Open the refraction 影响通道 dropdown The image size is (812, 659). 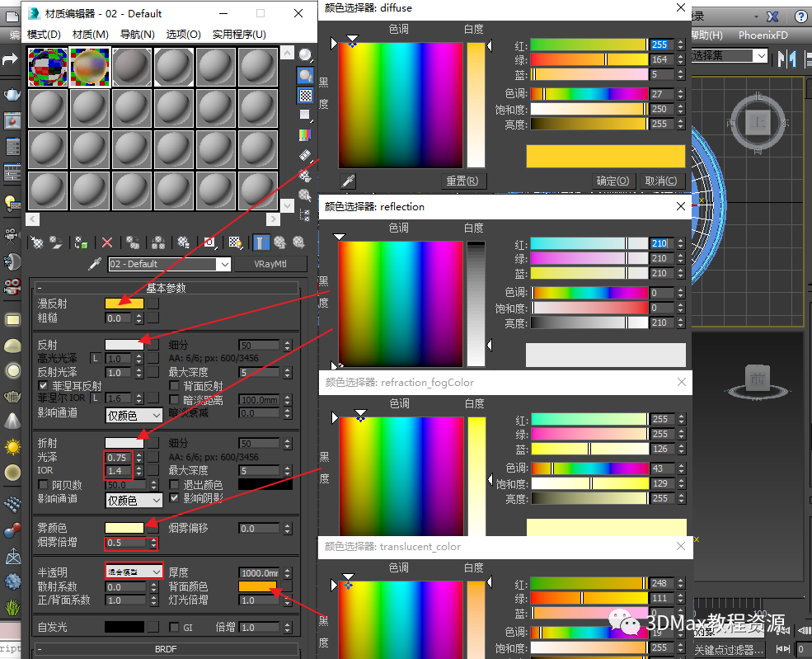[x=134, y=501]
